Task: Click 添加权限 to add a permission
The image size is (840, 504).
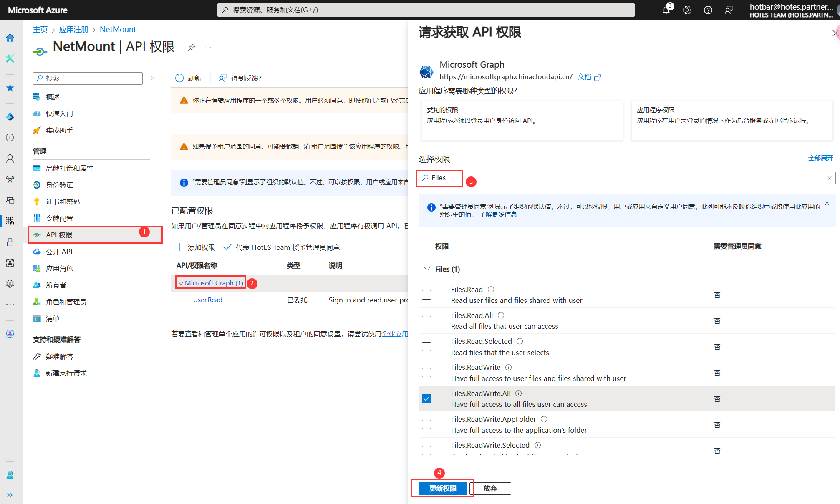Action: [x=195, y=247]
